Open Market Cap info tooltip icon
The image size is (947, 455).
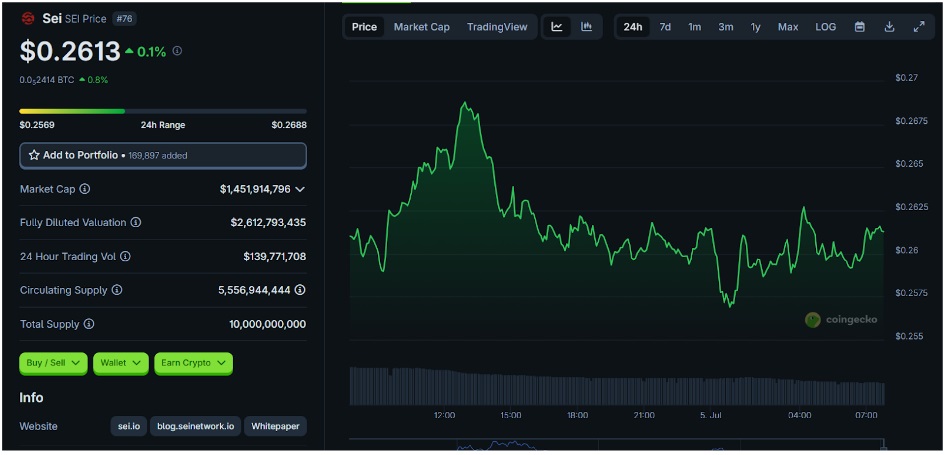(85, 189)
